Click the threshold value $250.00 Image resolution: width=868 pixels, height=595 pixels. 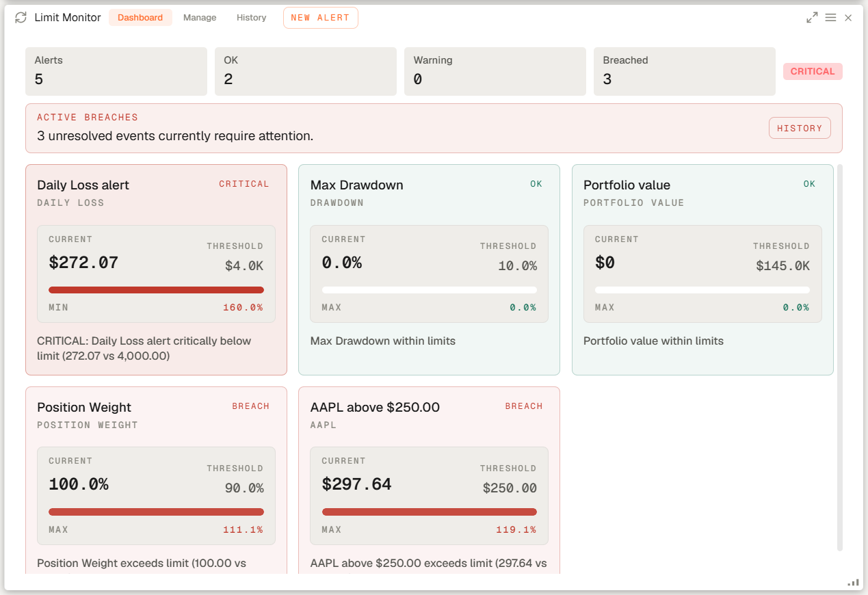tap(510, 488)
